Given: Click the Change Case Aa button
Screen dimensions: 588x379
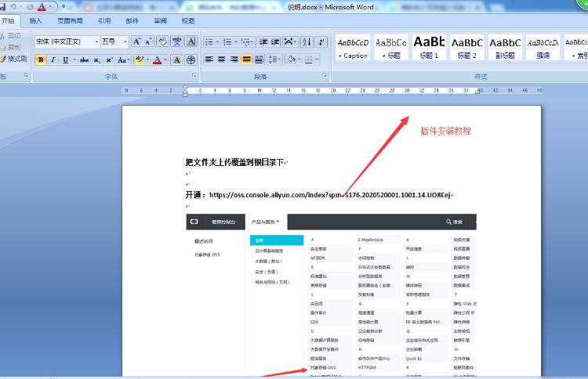Looking at the screenshot, I should coord(123,60).
